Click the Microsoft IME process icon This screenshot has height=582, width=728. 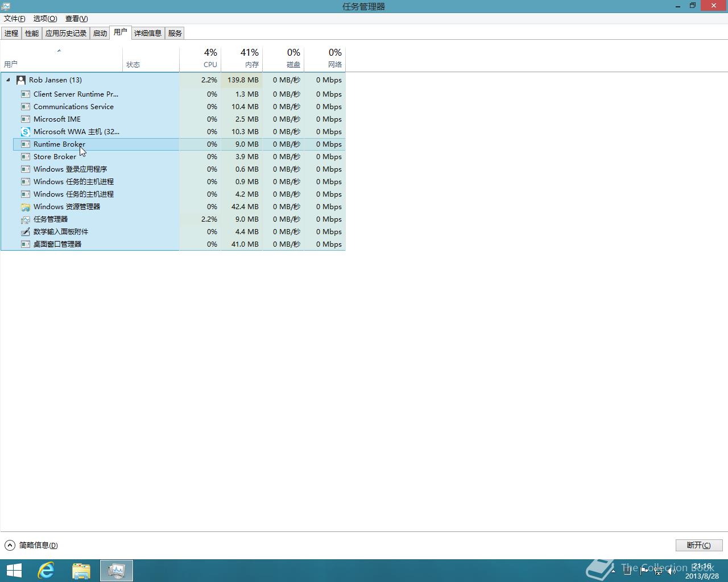click(x=26, y=119)
